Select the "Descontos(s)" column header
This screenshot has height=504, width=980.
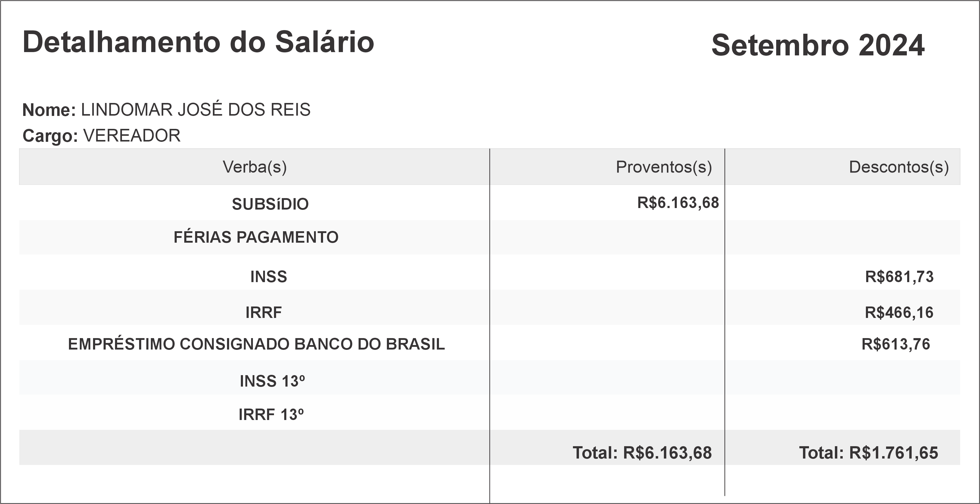coord(899,167)
